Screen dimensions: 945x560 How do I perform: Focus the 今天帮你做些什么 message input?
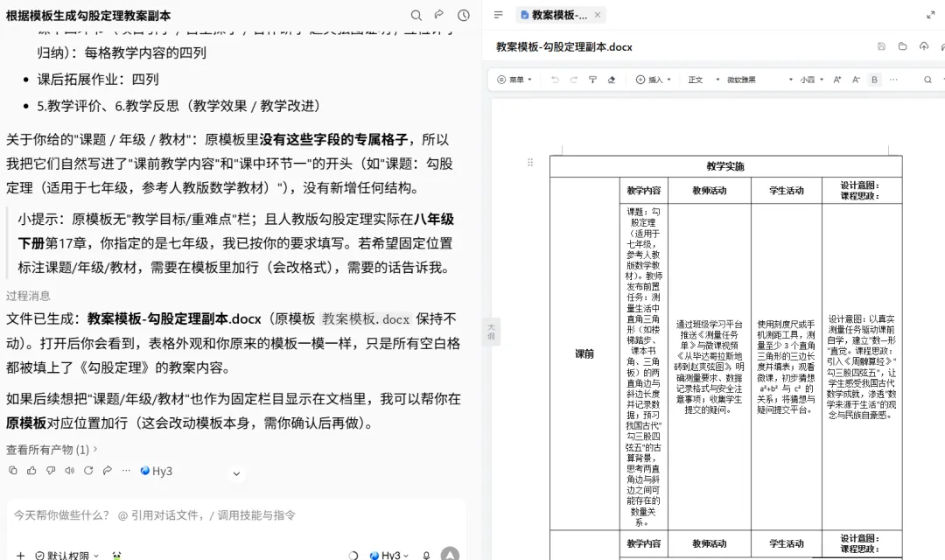click(236, 515)
